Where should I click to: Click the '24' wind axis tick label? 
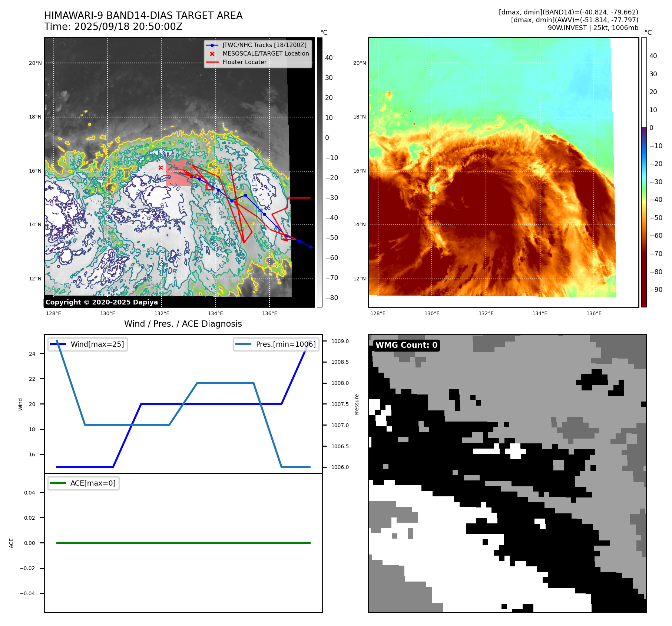tap(32, 354)
